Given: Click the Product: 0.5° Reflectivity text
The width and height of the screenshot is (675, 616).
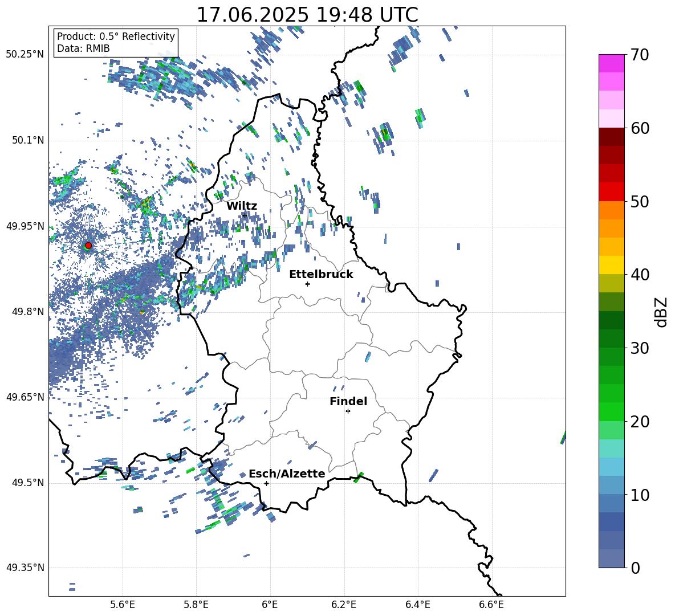Looking at the screenshot, I should tap(116, 36).
